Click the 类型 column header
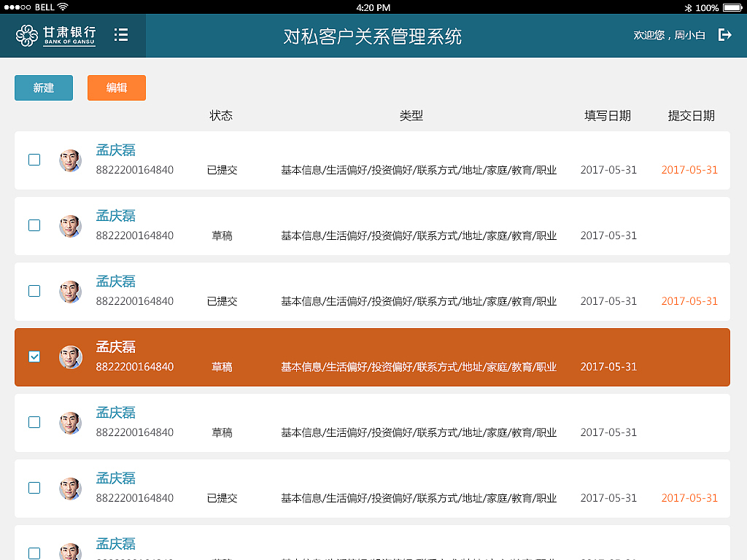747x560 pixels. point(412,115)
